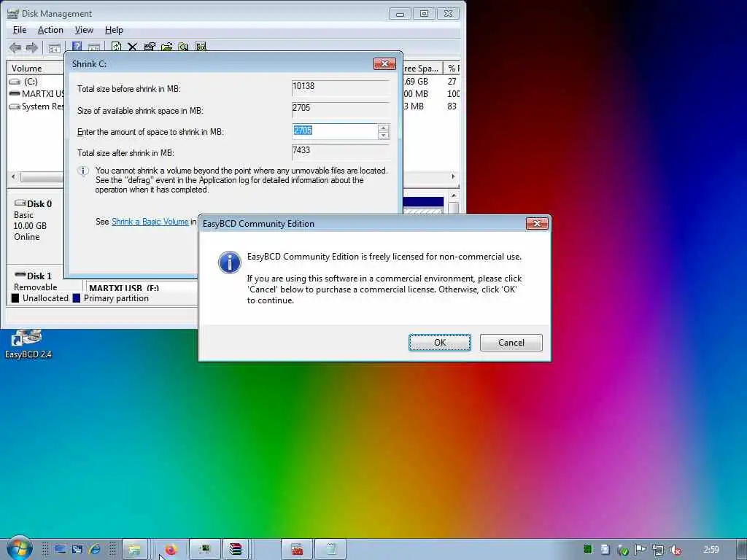
Task: Follow the Shrink a Basic Volume link
Action: click(x=150, y=222)
